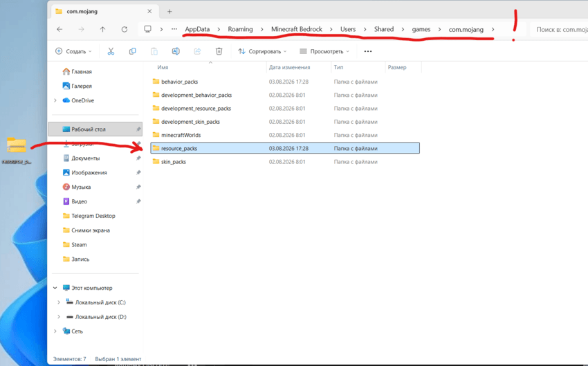
Task: Open OneDrive in the sidebar
Action: tap(83, 100)
